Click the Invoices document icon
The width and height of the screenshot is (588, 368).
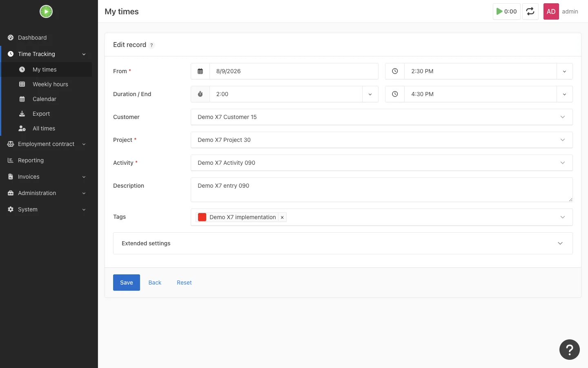pyautogui.click(x=11, y=177)
